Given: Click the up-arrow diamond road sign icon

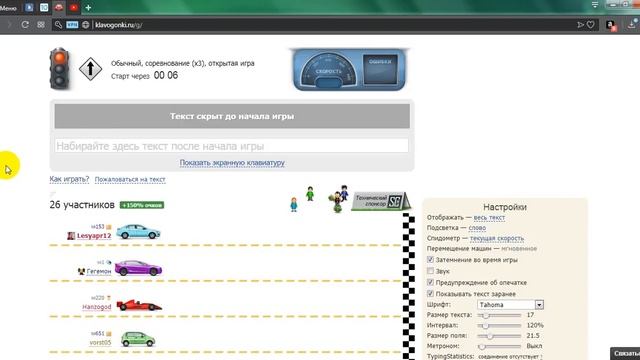Looking at the screenshot, I should click(x=90, y=69).
